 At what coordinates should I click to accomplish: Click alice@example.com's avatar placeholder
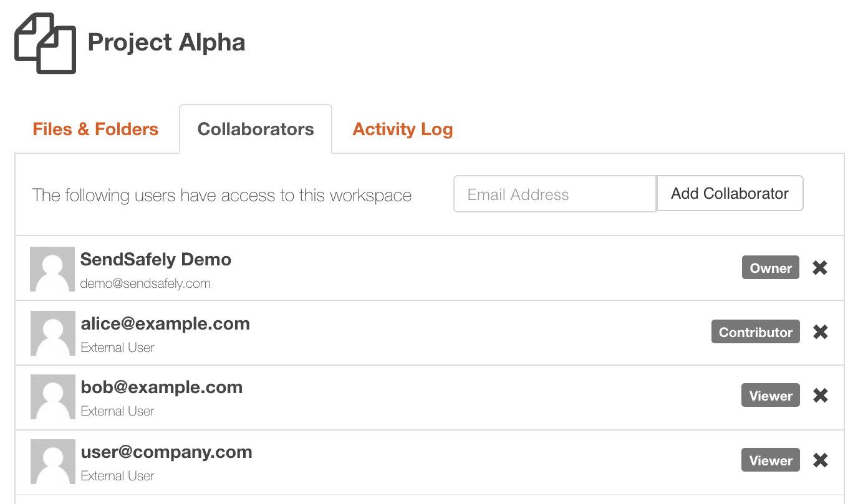pyautogui.click(x=53, y=333)
